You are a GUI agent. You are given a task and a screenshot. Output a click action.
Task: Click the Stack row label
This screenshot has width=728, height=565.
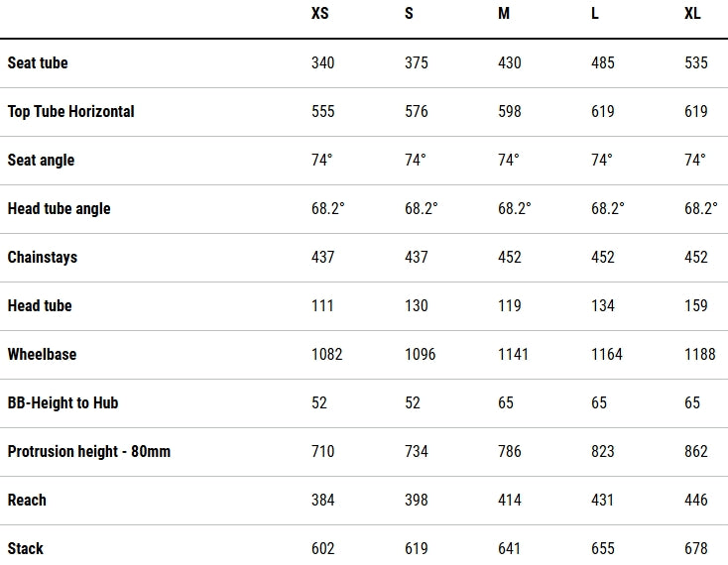pyautogui.click(x=25, y=549)
